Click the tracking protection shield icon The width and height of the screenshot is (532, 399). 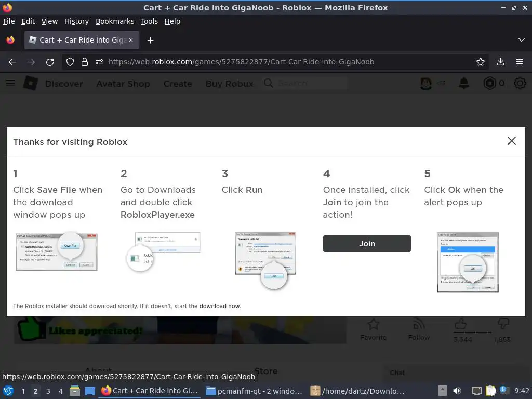[70, 62]
